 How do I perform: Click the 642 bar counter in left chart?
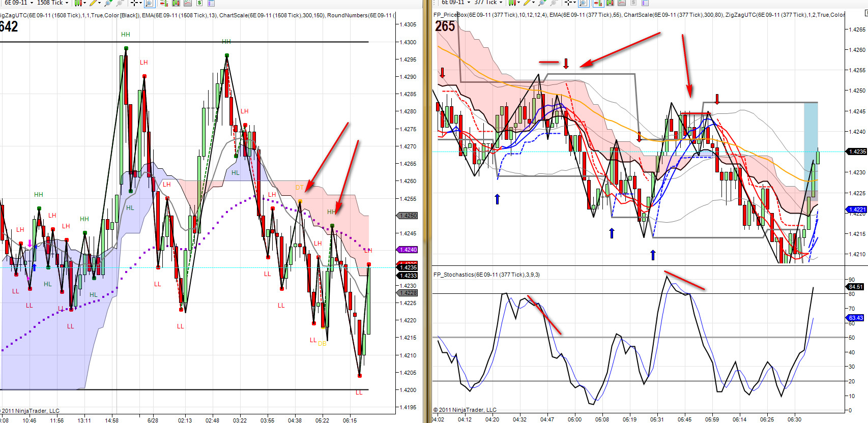(9, 26)
